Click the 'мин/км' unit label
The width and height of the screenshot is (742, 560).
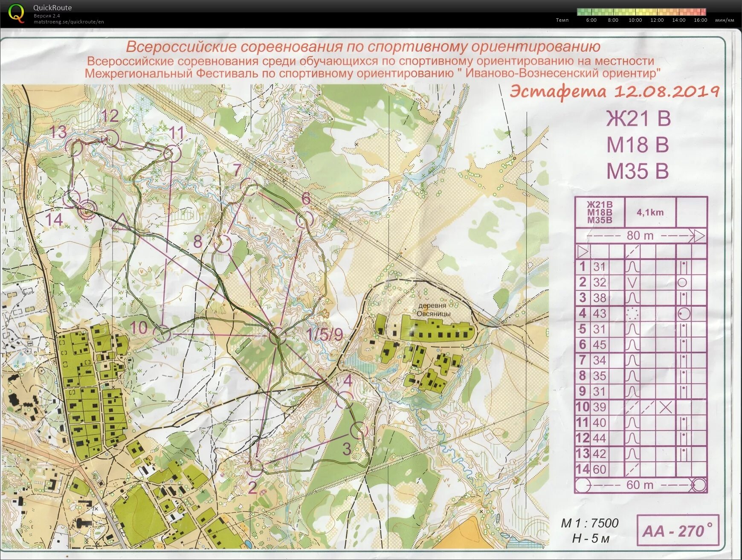(x=725, y=20)
